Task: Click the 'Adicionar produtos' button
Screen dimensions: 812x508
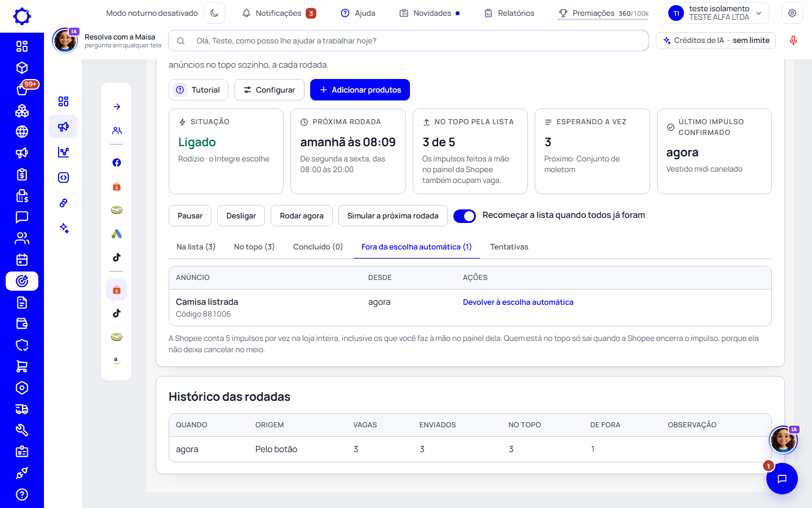Action: (360, 90)
